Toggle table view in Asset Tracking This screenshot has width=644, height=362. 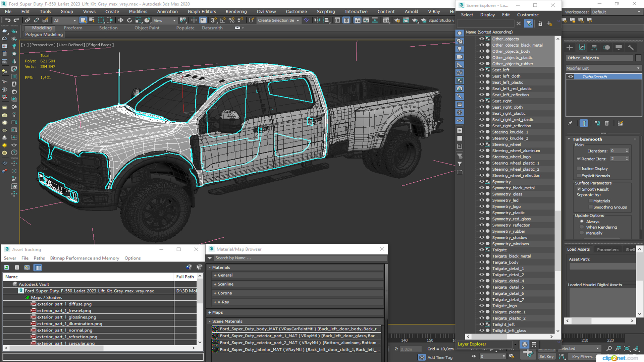pos(38,267)
